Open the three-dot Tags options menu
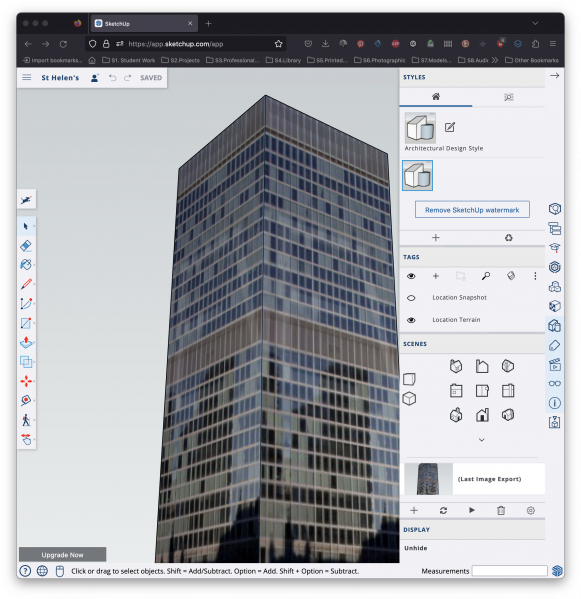581x599 pixels. tap(535, 276)
